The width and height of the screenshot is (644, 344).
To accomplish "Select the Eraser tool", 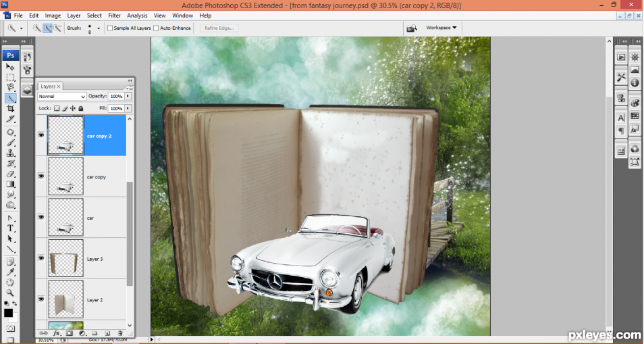I will pyautogui.click(x=10, y=174).
